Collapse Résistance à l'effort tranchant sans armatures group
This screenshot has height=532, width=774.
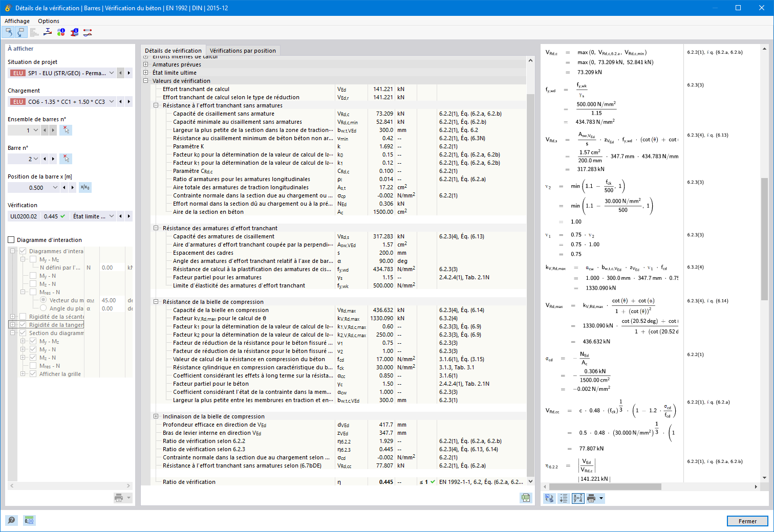(156, 105)
